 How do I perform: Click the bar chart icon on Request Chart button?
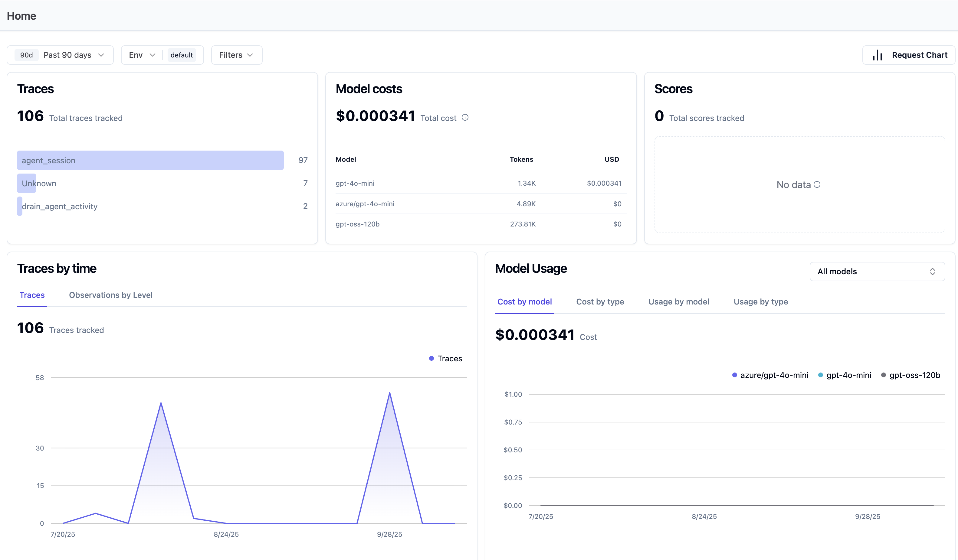(878, 55)
